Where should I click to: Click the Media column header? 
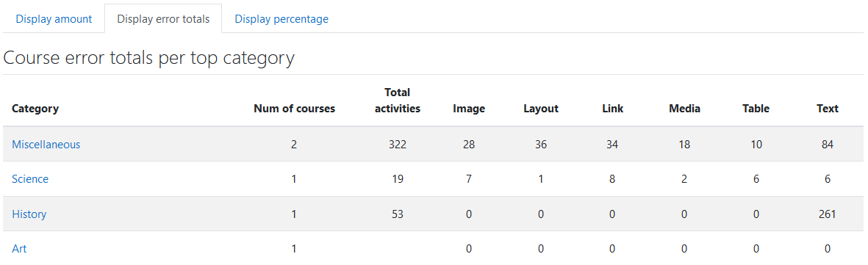pyautogui.click(x=684, y=109)
